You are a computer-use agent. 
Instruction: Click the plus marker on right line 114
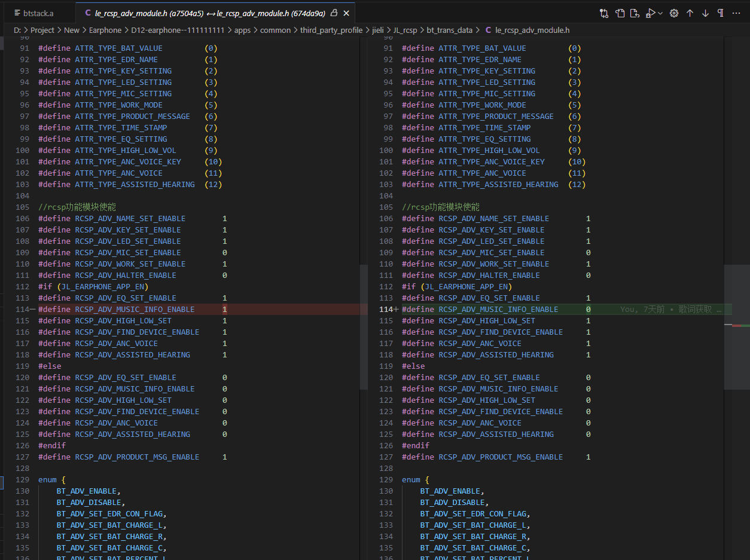396,310
